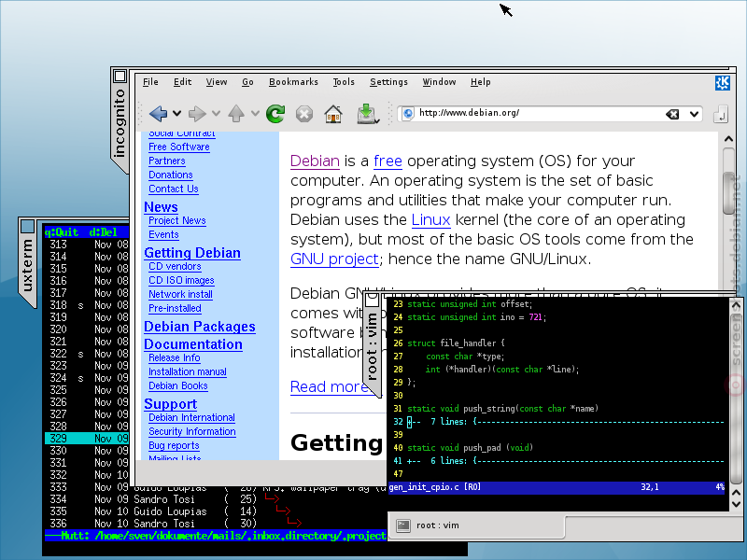Open the Project News link
Viewport: 747px width, 560px height.
pos(177,221)
